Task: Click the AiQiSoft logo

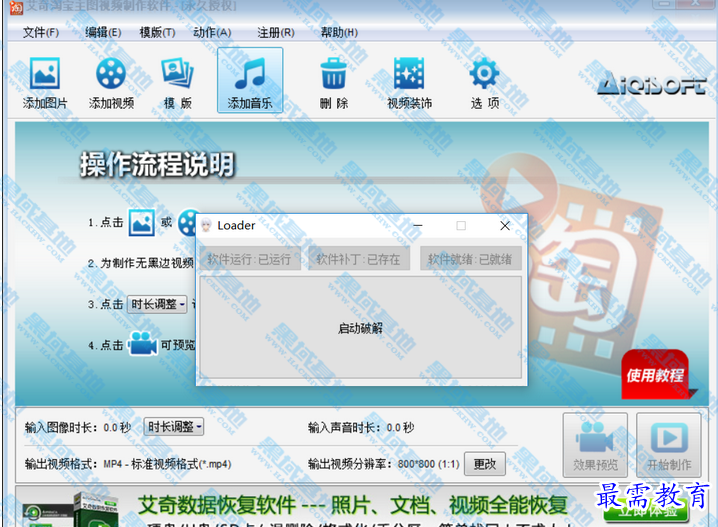Action: tap(652, 84)
